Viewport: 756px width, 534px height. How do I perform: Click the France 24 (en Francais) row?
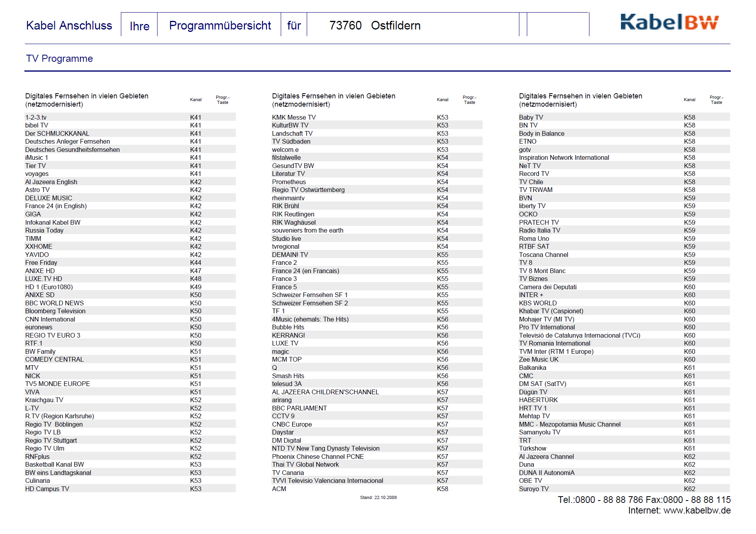tap(305, 271)
